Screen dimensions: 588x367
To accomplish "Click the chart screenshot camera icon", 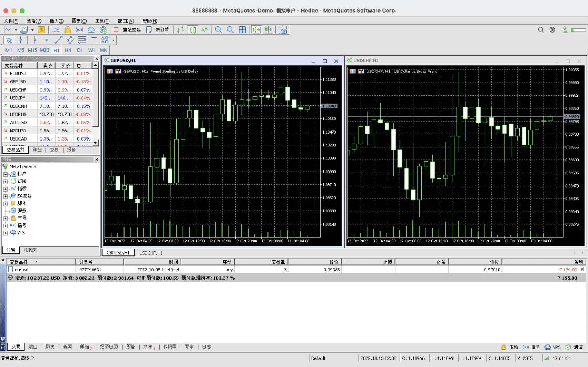I will point(283,30).
